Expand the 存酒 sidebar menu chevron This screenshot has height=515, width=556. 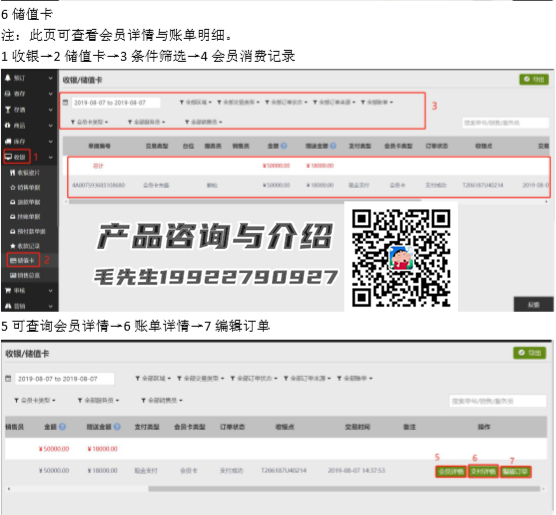[51, 110]
